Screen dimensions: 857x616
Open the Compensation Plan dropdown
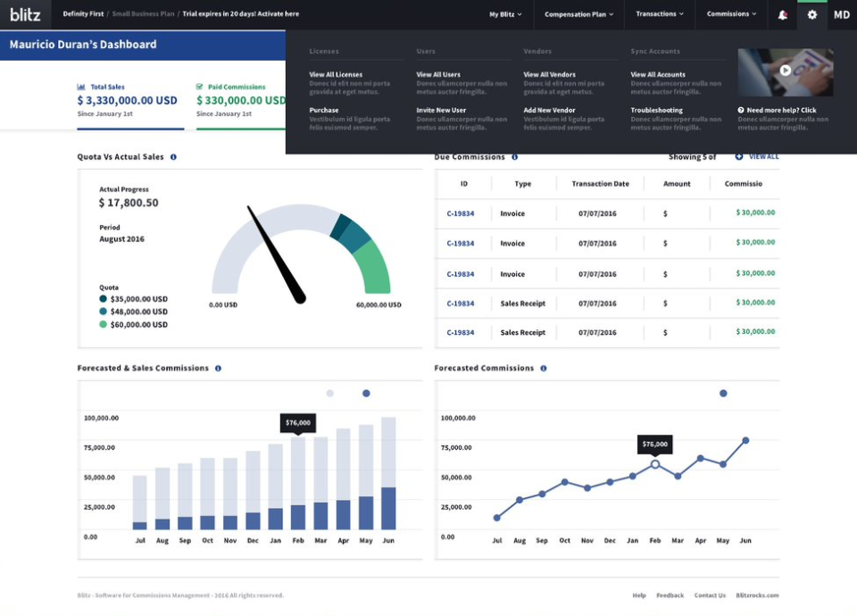[579, 14]
